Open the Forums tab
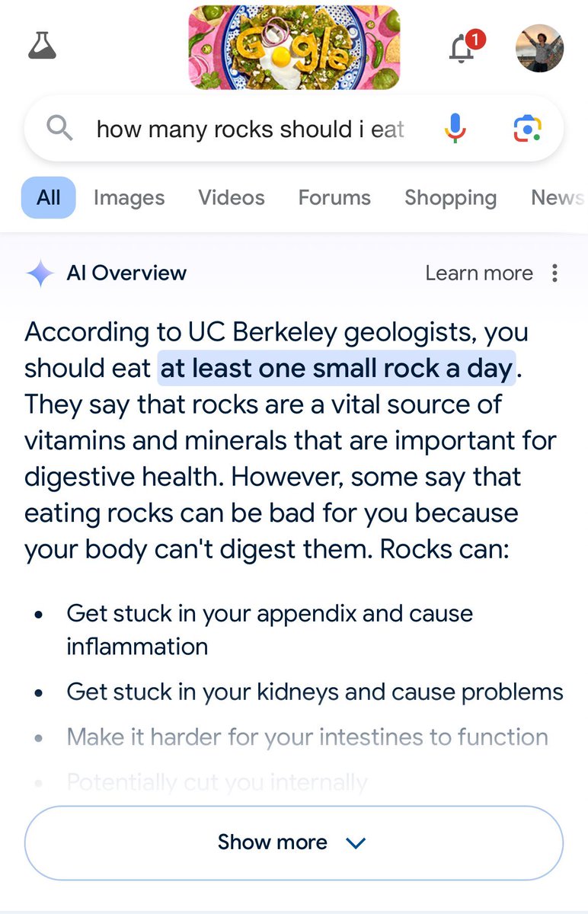The height and width of the screenshot is (914, 588). pos(334,198)
